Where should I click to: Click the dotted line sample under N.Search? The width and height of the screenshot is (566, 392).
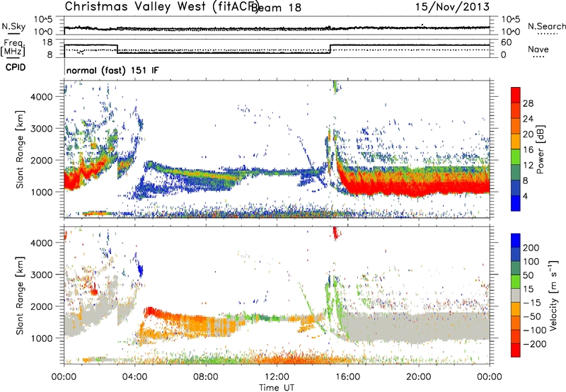click(x=548, y=34)
